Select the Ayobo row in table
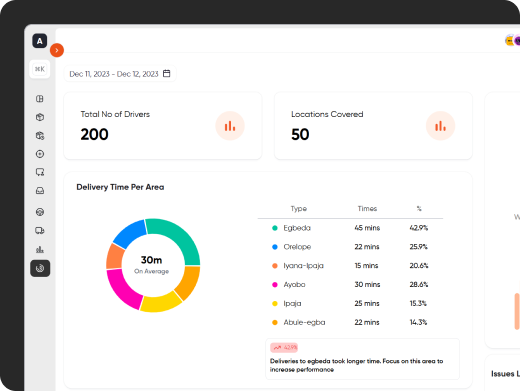Image resolution: width=520 pixels, height=391 pixels. pos(350,285)
